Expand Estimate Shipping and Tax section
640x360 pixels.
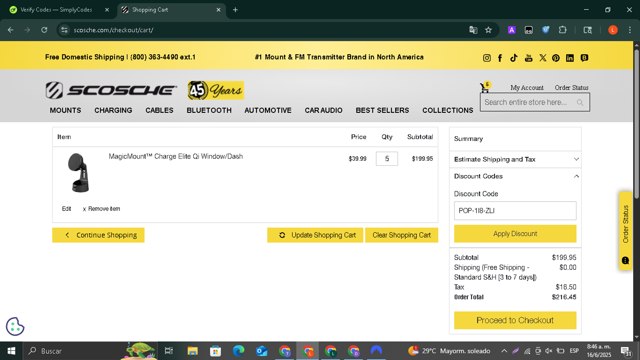click(x=515, y=159)
